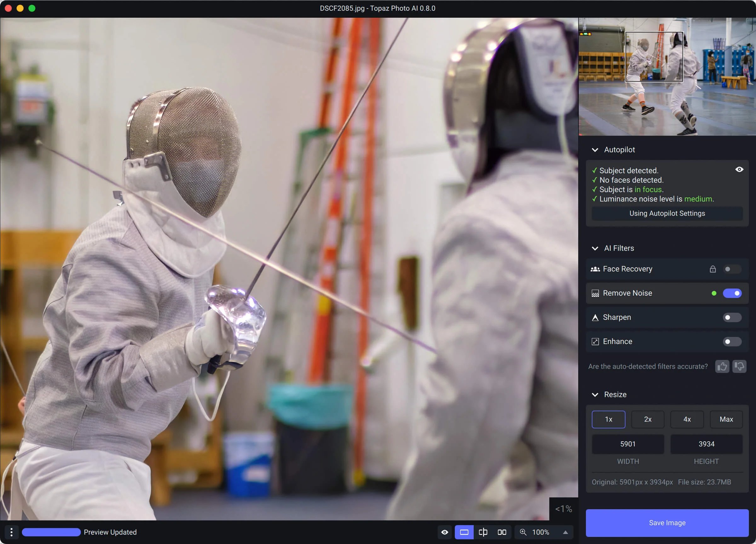Select the Max resize option
This screenshot has height=544, width=756.
pos(726,419)
